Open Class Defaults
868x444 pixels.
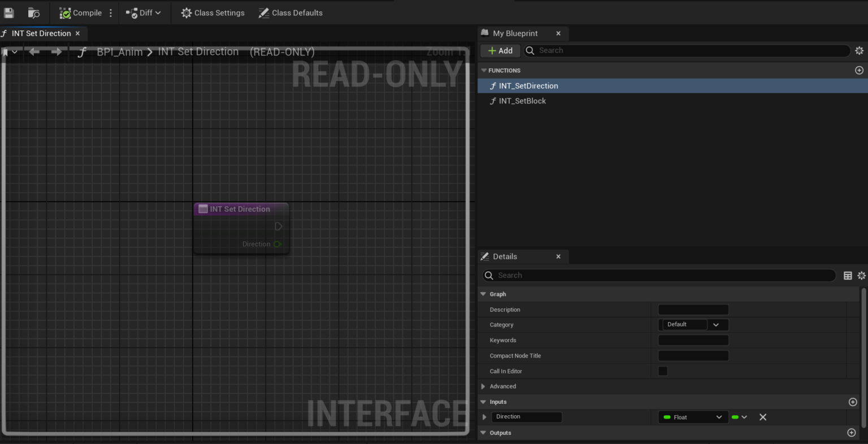(x=290, y=12)
